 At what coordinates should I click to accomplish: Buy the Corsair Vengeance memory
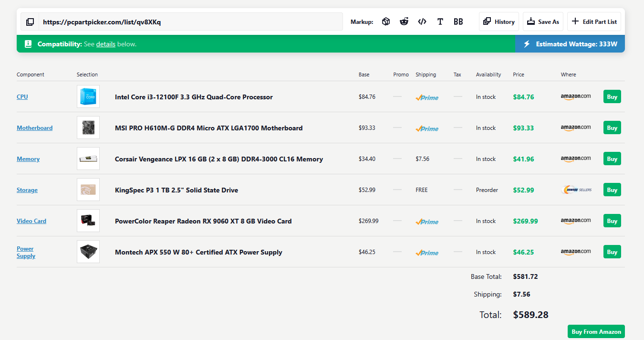(x=612, y=159)
